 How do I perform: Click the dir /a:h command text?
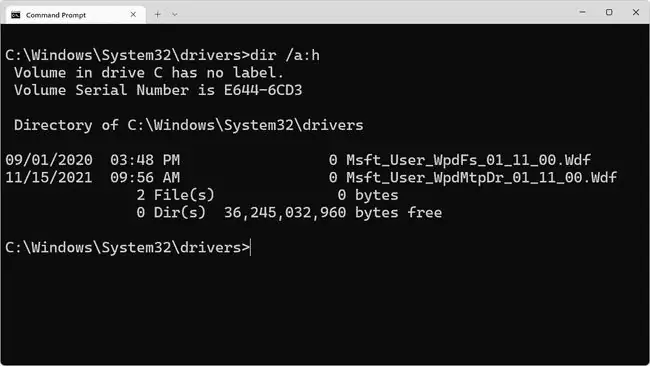(x=285, y=56)
